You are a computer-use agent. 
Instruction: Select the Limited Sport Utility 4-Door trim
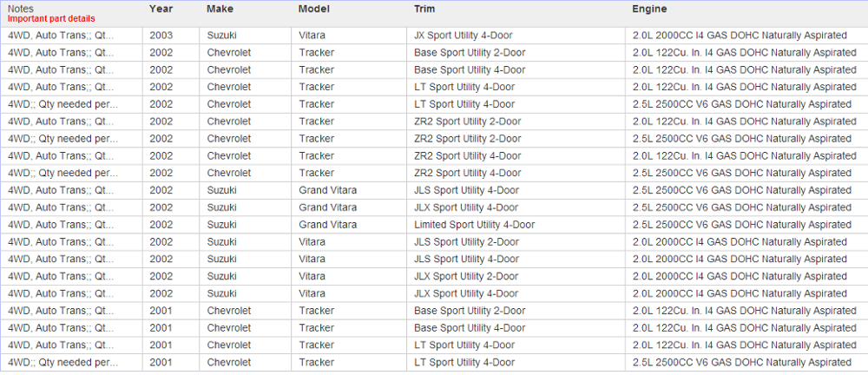474,225
